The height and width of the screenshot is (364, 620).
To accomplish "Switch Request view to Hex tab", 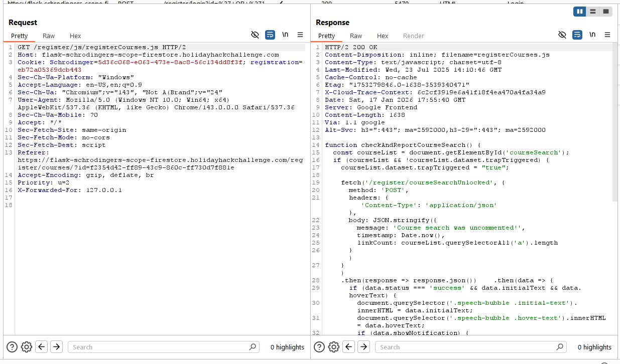I will point(75,36).
